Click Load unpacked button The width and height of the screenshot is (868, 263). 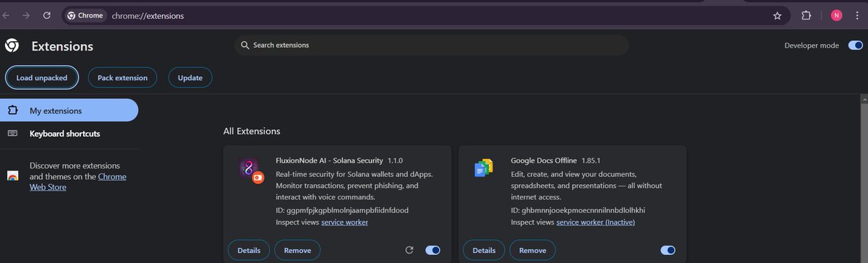[x=42, y=77]
